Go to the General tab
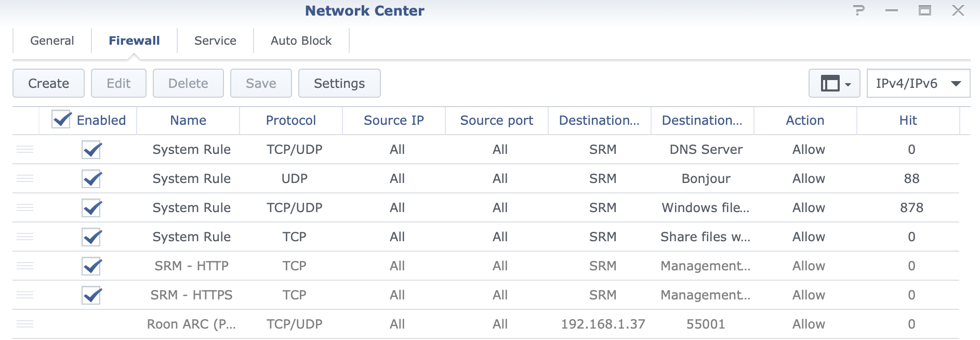980x340 pixels. tap(52, 41)
